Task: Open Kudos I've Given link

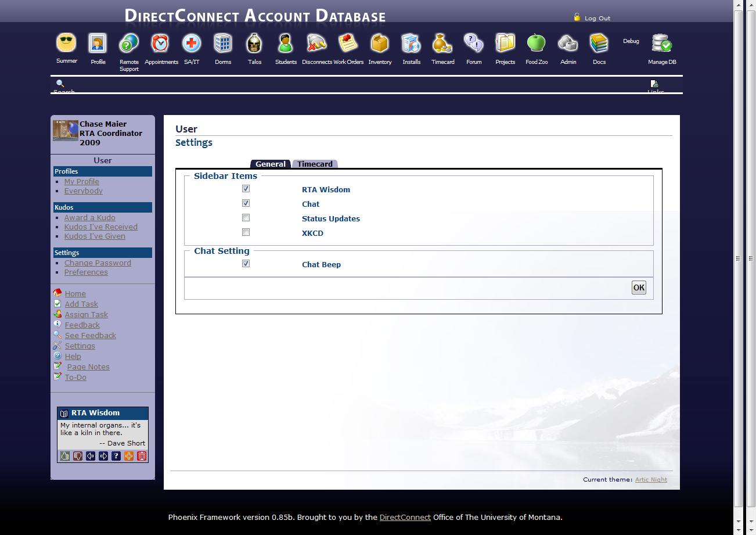Action: 95,236
